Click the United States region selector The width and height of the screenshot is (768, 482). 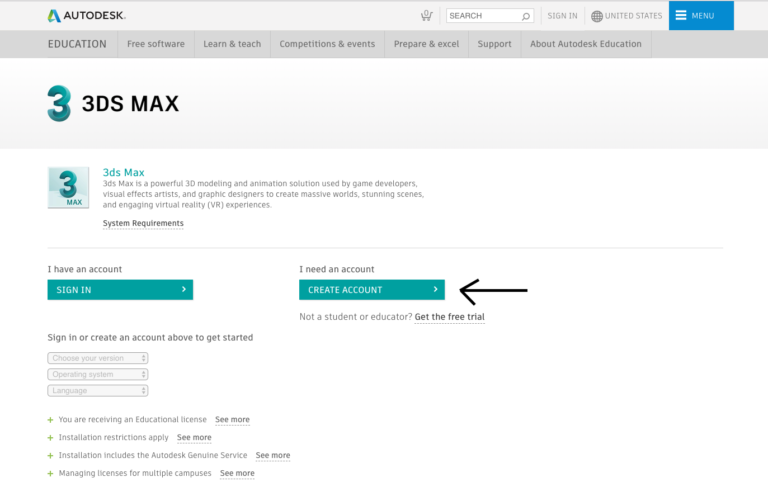[x=627, y=16]
